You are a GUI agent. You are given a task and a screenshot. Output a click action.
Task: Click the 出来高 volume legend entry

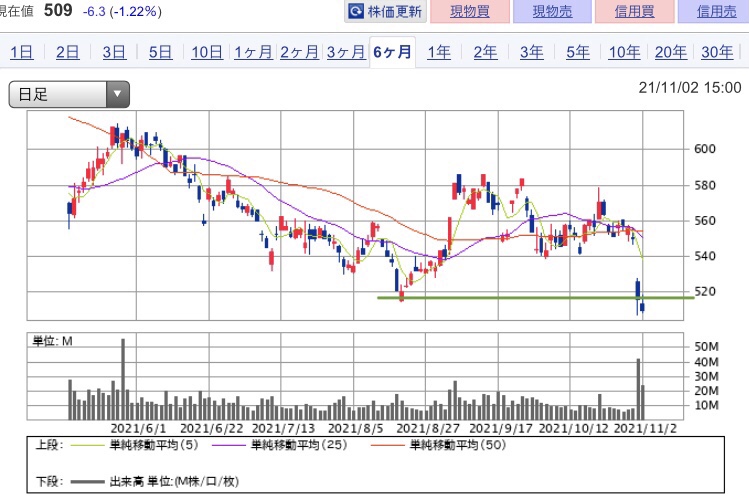155,482
